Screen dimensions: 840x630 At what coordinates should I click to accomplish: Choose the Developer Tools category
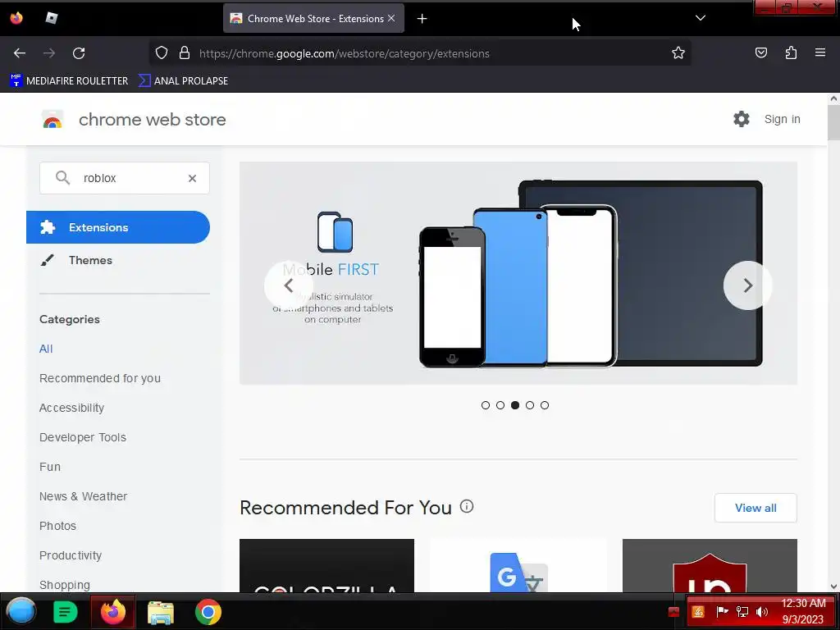coord(83,437)
